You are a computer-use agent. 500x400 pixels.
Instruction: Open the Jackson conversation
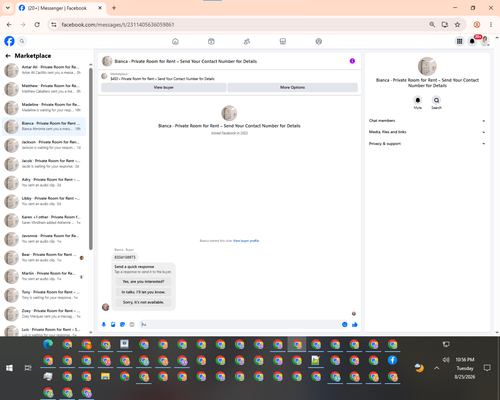(45, 145)
